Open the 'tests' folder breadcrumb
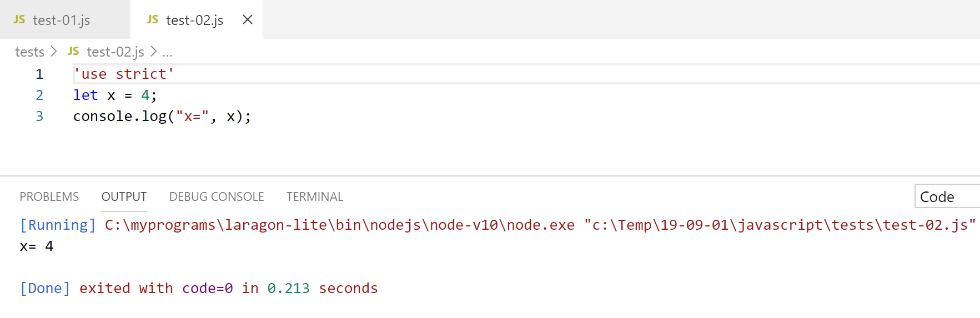 29,52
